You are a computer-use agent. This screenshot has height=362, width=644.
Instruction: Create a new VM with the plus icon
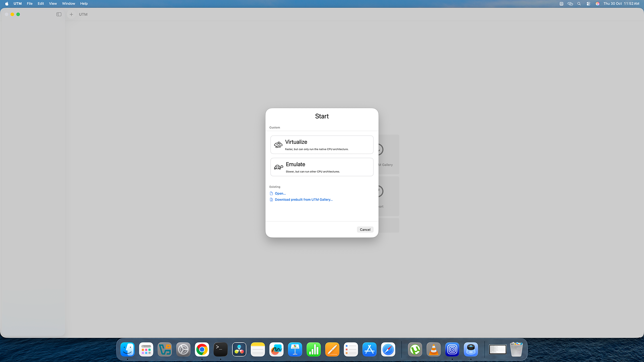(x=71, y=14)
